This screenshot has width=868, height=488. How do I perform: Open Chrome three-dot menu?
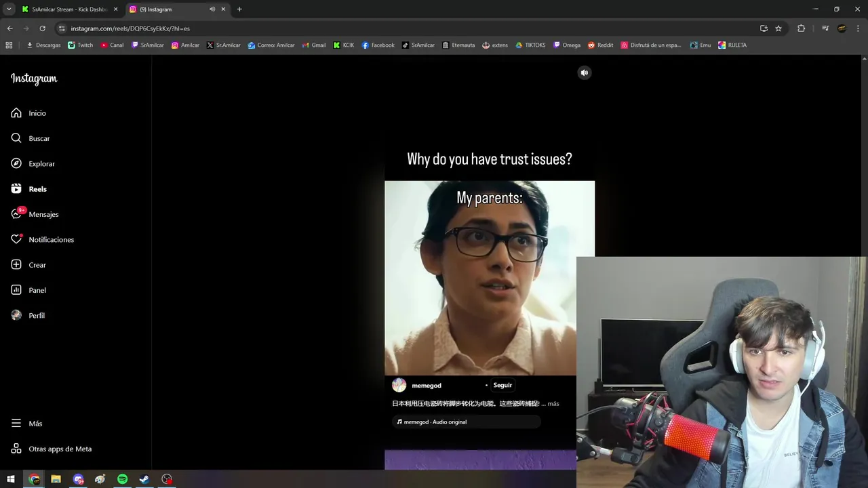click(858, 28)
